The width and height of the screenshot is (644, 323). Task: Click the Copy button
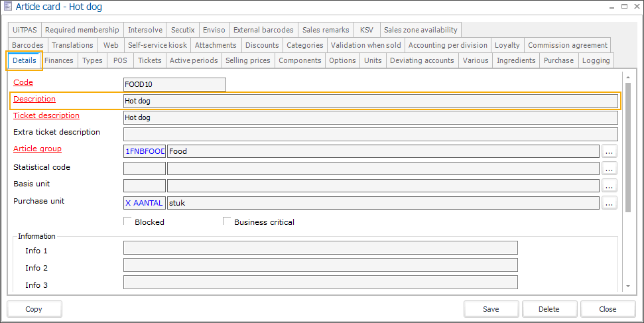(34, 309)
